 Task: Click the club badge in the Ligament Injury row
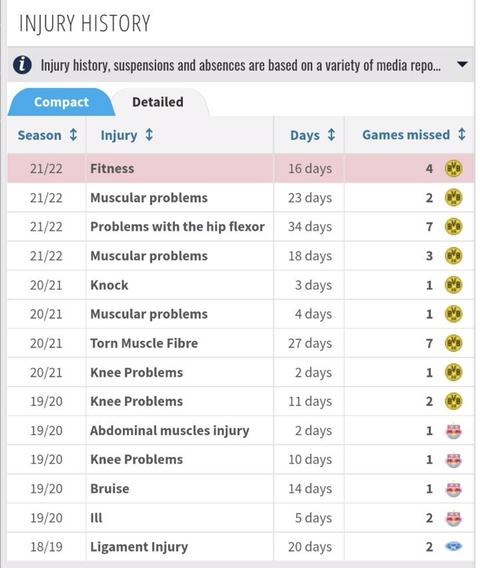point(453,547)
